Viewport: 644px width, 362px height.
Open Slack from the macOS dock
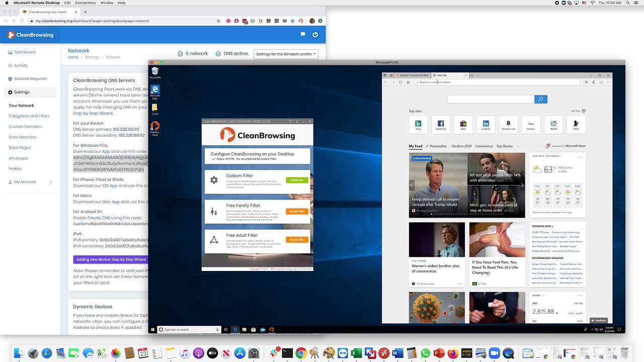tap(275, 353)
